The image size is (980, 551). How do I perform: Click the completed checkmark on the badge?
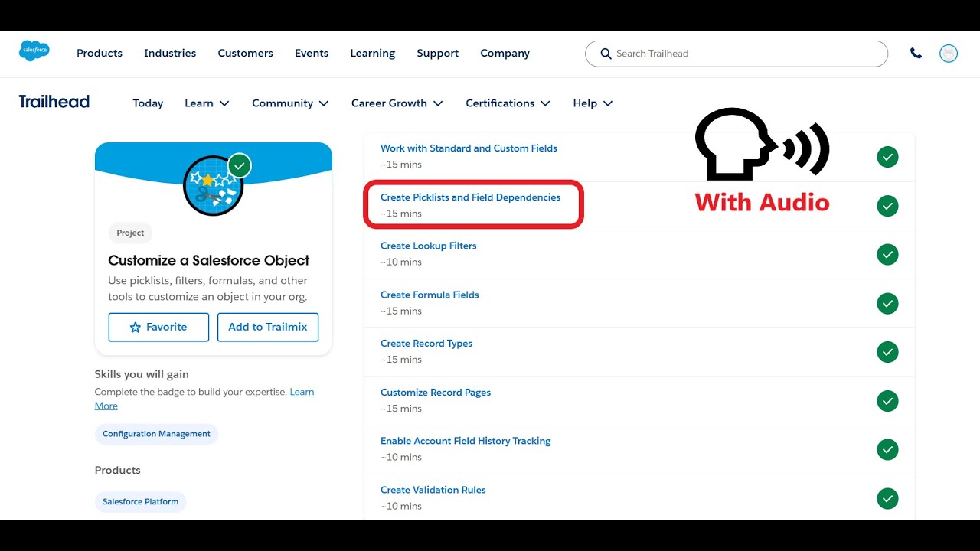[240, 165]
